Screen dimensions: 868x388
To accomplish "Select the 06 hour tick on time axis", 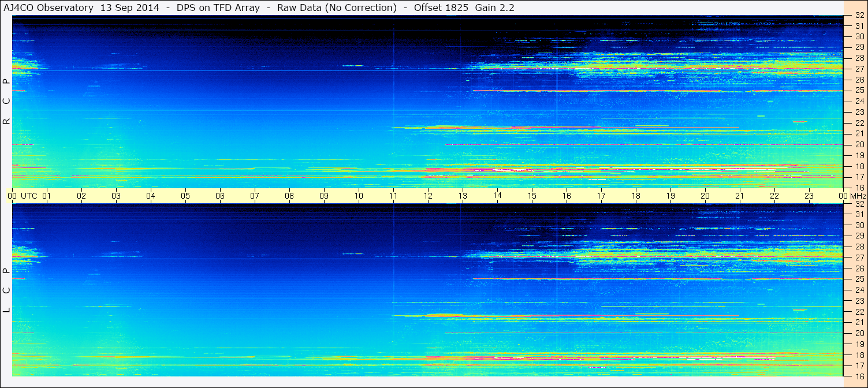I will pos(220,196).
